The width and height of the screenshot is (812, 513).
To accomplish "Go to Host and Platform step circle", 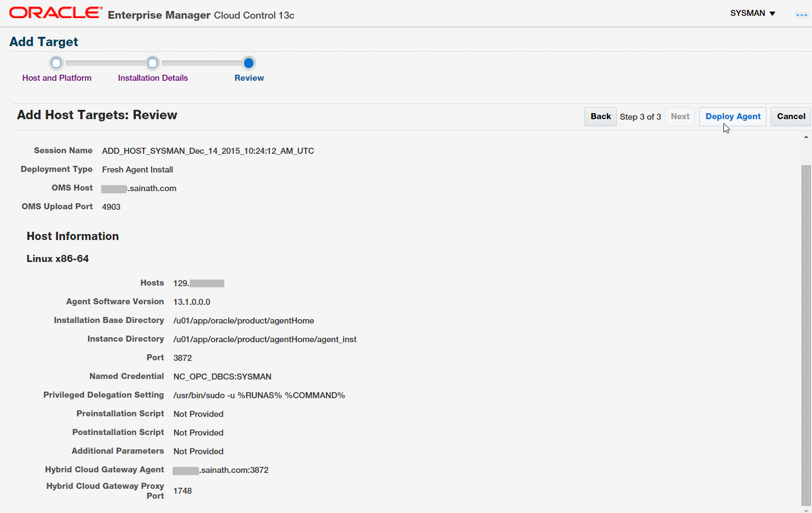I will coord(56,63).
